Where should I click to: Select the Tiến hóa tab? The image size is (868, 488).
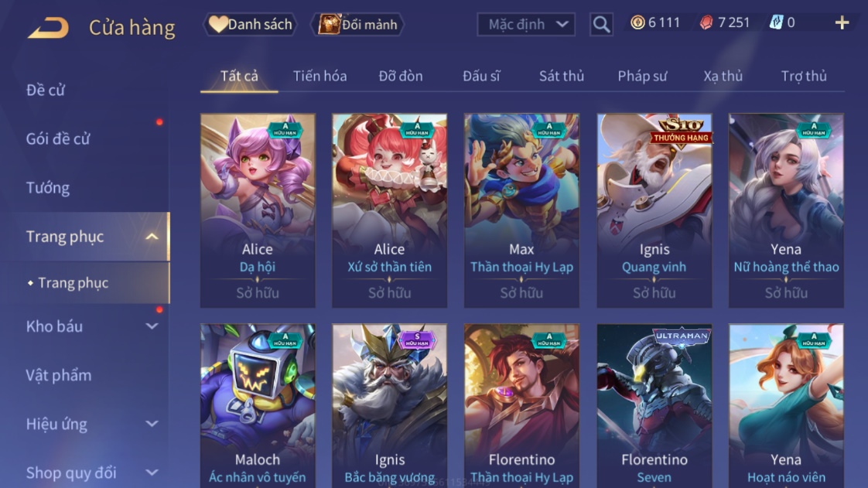pyautogui.click(x=320, y=76)
